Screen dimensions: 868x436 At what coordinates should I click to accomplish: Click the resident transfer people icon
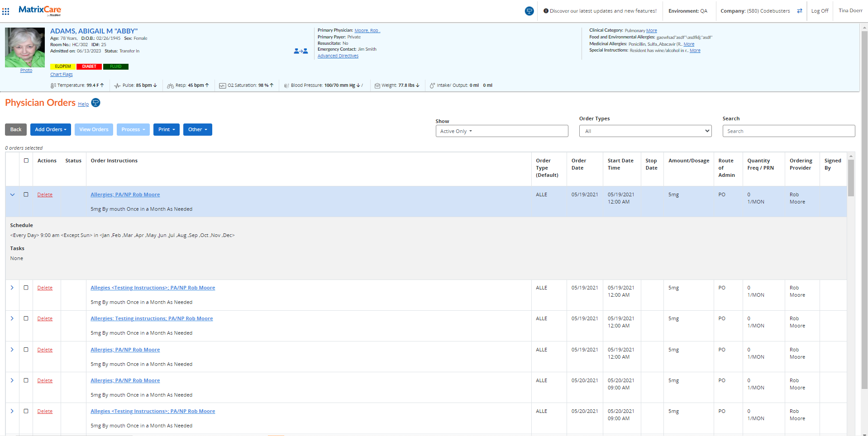pos(301,51)
